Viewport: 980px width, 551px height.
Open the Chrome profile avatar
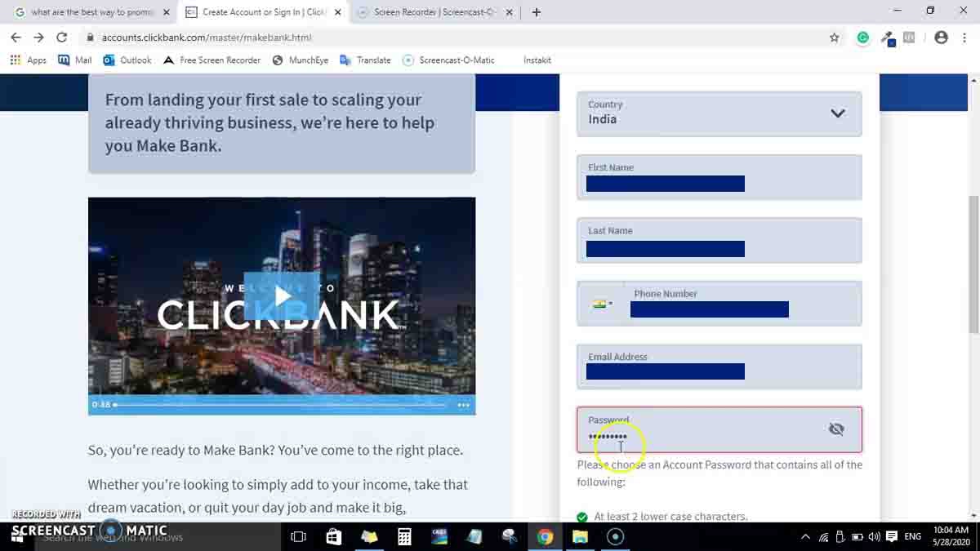coord(941,38)
